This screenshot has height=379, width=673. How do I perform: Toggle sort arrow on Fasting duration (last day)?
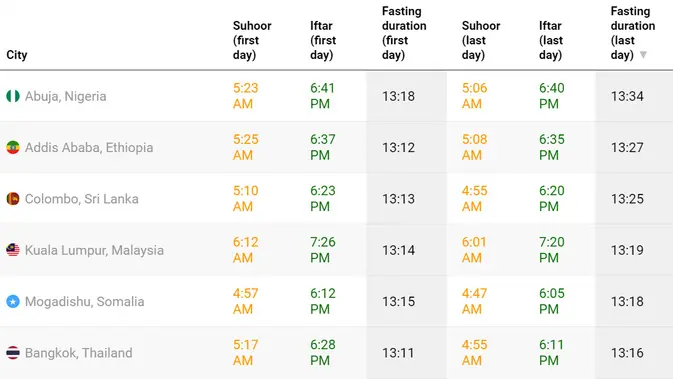[x=643, y=55]
